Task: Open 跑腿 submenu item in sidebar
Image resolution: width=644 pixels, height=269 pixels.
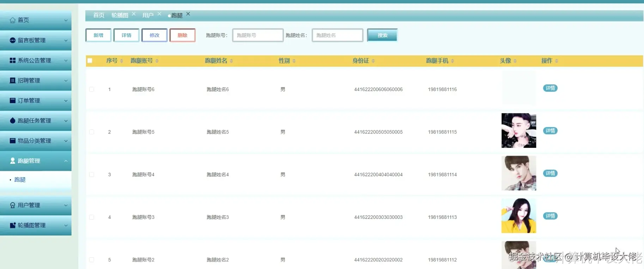Action: tap(20, 180)
